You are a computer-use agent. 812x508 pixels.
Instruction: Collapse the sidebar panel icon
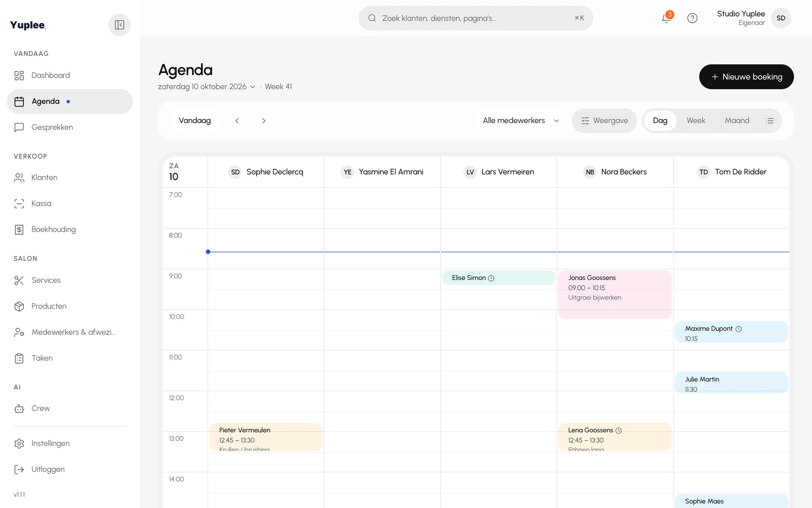[119, 25]
